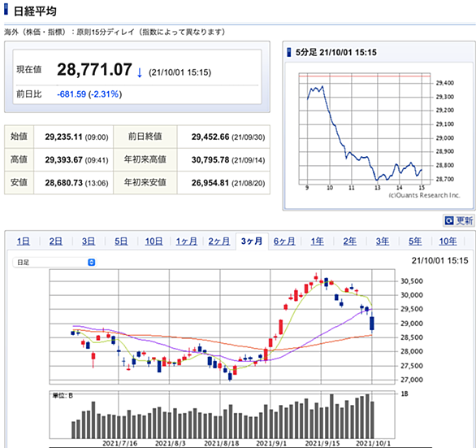Click the percentage change -2.31%

[x=106, y=94]
